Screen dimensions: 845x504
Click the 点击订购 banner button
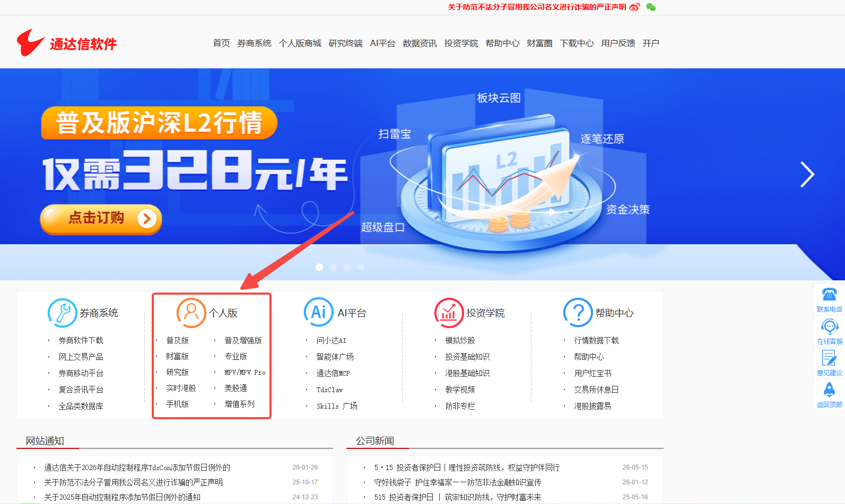point(101,218)
